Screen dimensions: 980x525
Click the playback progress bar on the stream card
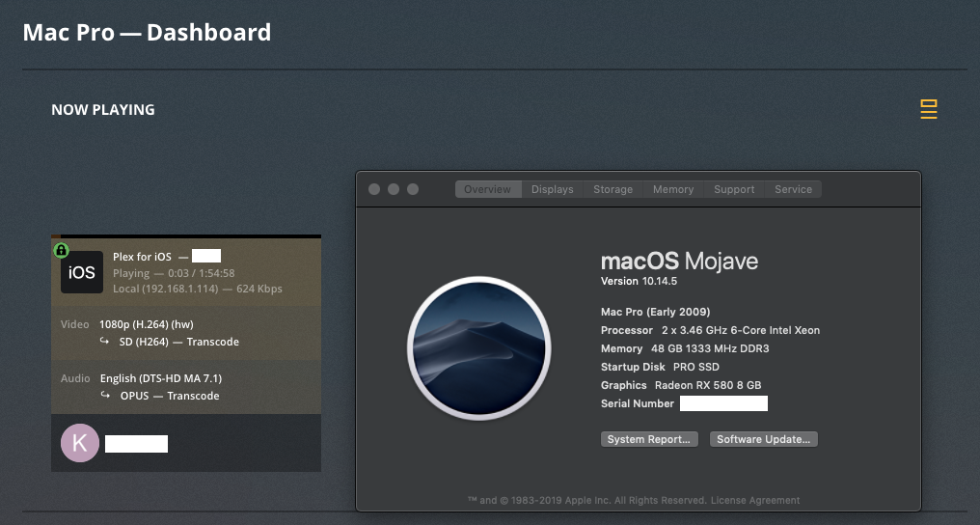[x=186, y=236]
